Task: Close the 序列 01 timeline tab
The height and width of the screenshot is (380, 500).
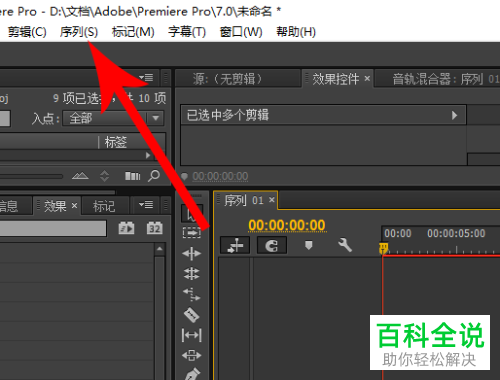Action: point(272,199)
